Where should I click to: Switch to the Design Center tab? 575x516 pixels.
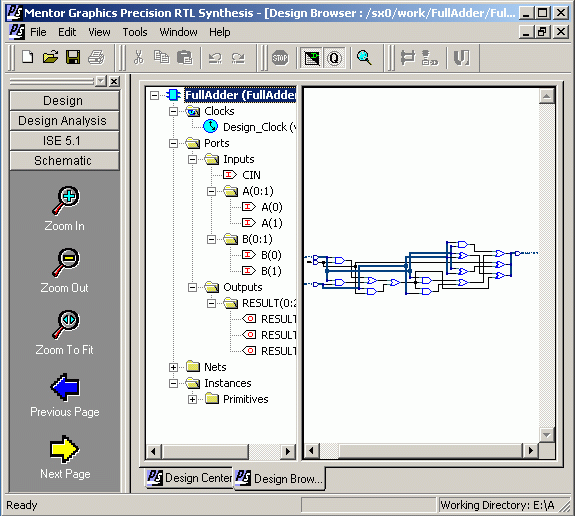tap(189, 477)
